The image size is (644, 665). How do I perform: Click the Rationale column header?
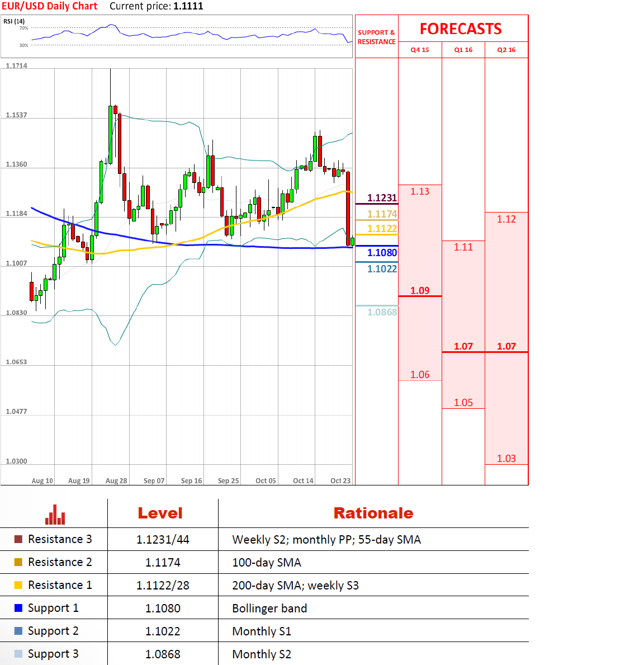point(373,513)
